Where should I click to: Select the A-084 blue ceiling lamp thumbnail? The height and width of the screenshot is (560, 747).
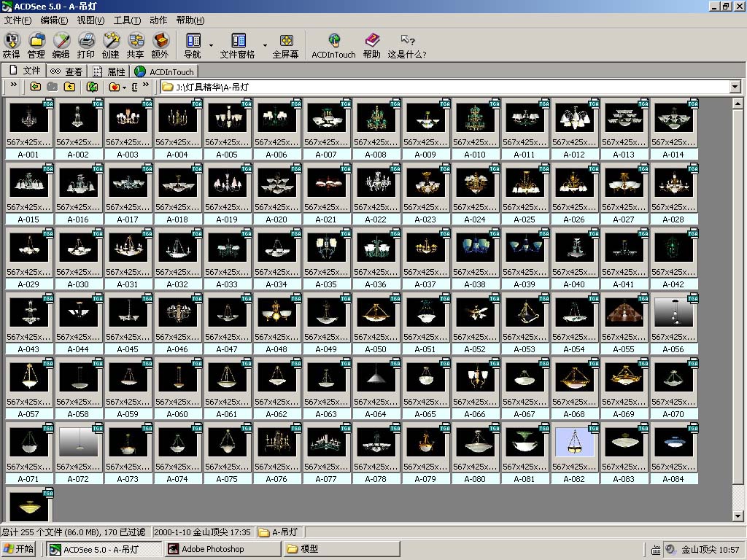click(x=673, y=443)
